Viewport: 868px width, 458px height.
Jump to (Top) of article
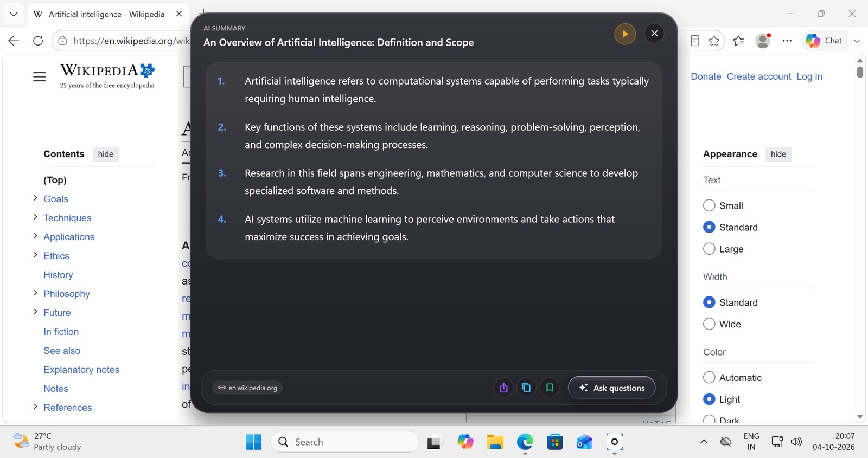[x=55, y=180]
